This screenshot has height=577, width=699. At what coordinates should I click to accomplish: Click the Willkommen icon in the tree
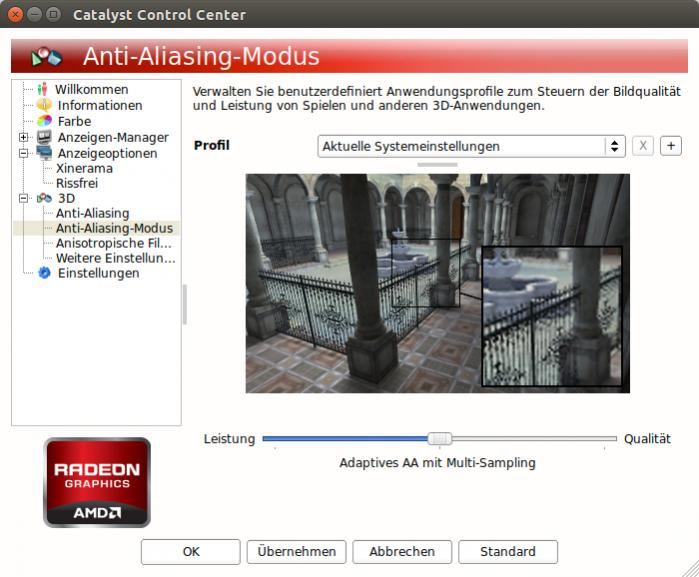(x=42, y=89)
